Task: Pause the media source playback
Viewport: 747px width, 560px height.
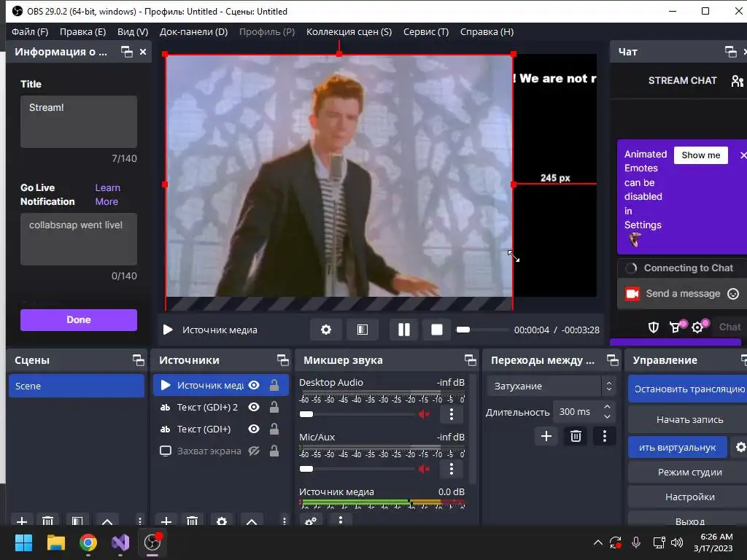Action: (404, 330)
